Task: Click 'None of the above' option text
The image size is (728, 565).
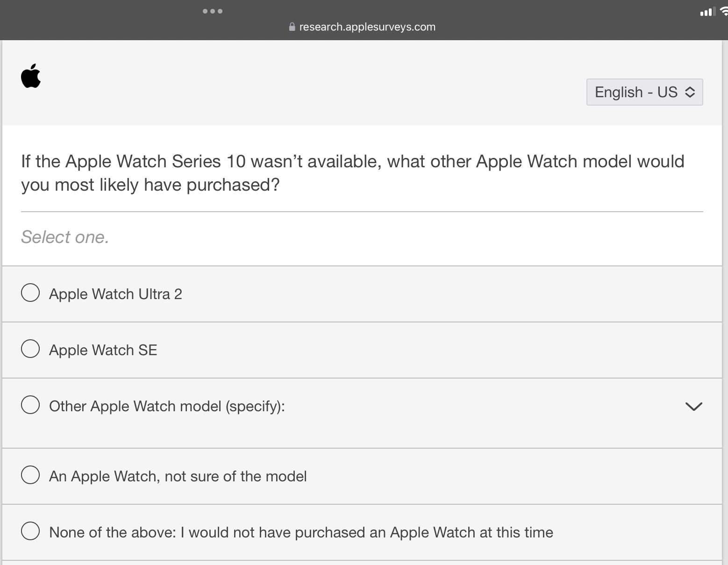Action: point(301,532)
